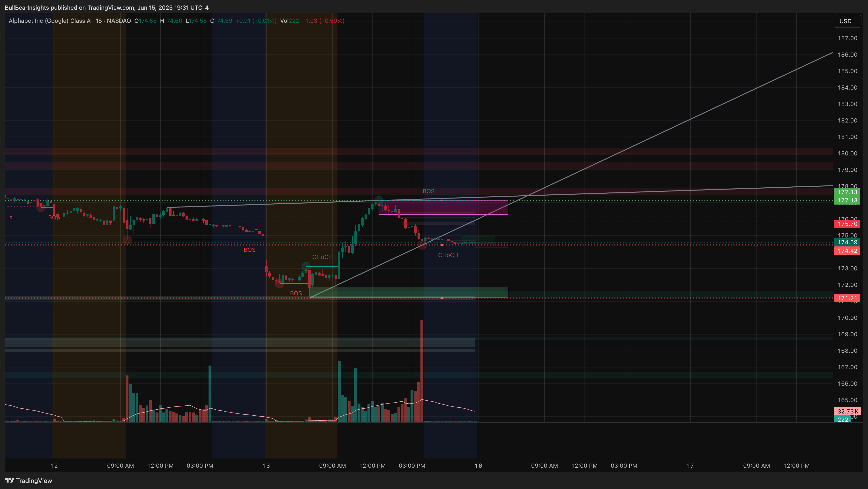Select the close value C174.59
This screenshot has width=868, height=489.
point(221,21)
